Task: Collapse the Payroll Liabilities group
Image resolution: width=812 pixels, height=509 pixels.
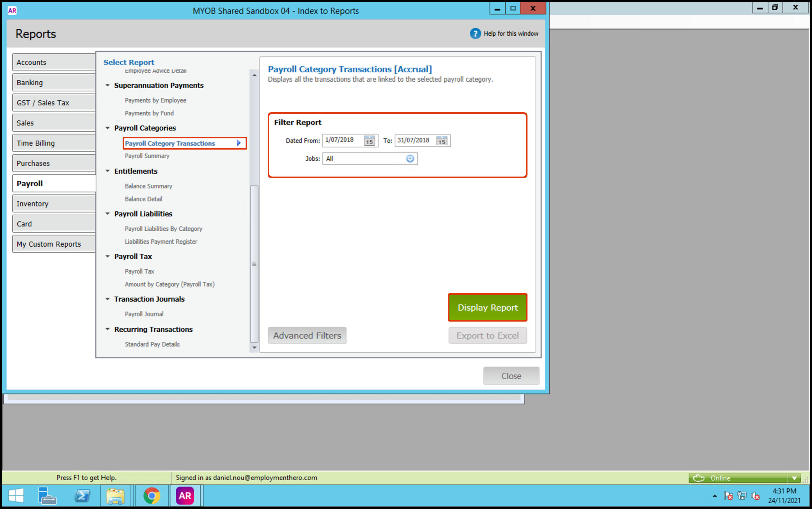Action: click(x=107, y=214)
